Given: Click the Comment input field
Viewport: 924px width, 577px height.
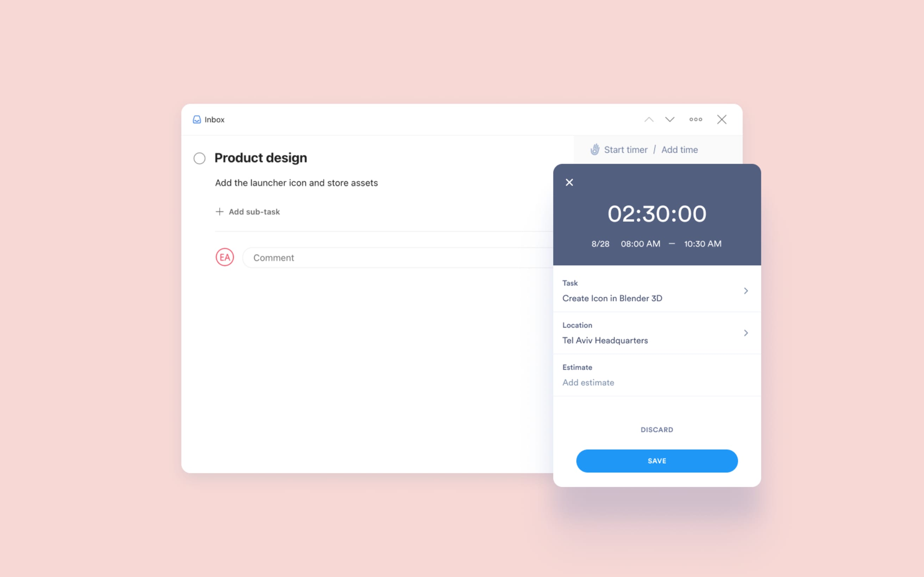Looking at the screenshot, I should click(x=393, y=257).
